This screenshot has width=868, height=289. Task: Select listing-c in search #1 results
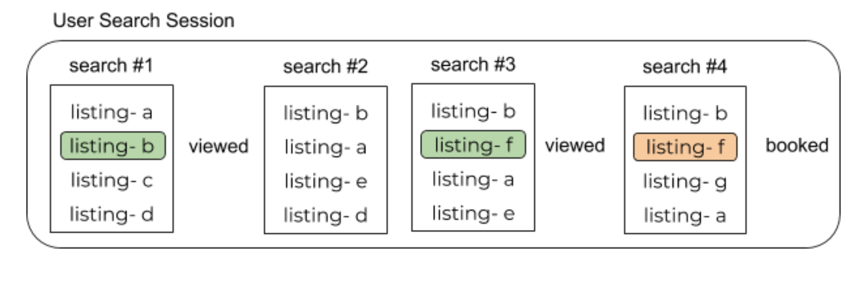pyautogui.click(x=111, y=180)
